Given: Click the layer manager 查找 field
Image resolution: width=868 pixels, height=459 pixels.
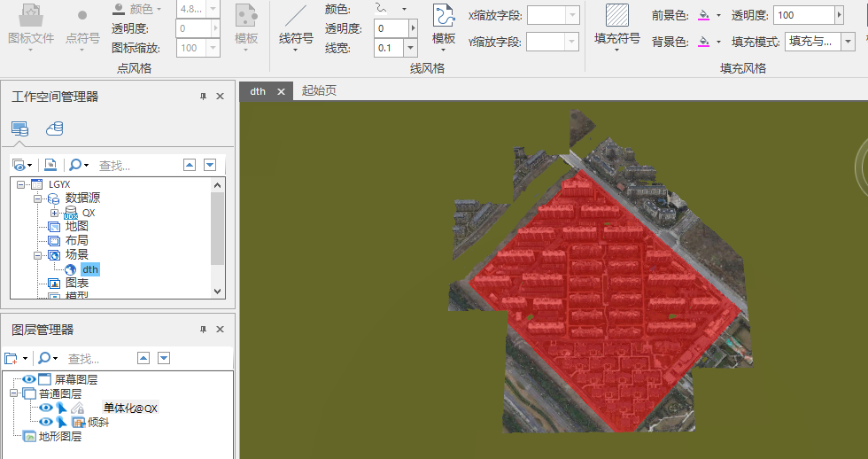Looking at the screenshot, I should tap(98, 358).
